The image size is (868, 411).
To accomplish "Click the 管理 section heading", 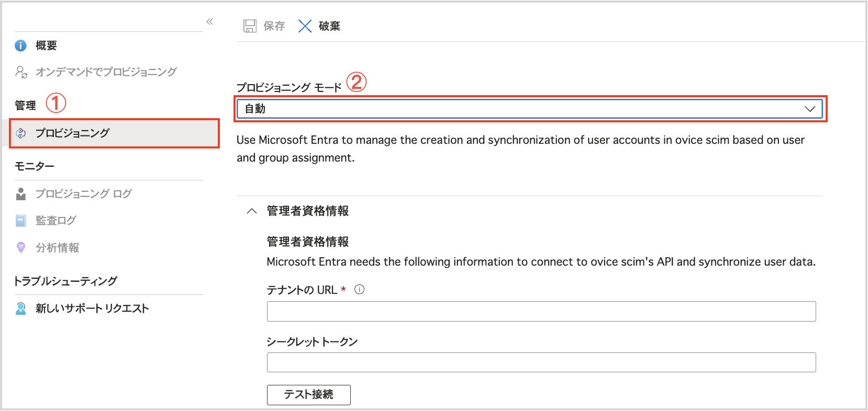I will coord(25,106).
